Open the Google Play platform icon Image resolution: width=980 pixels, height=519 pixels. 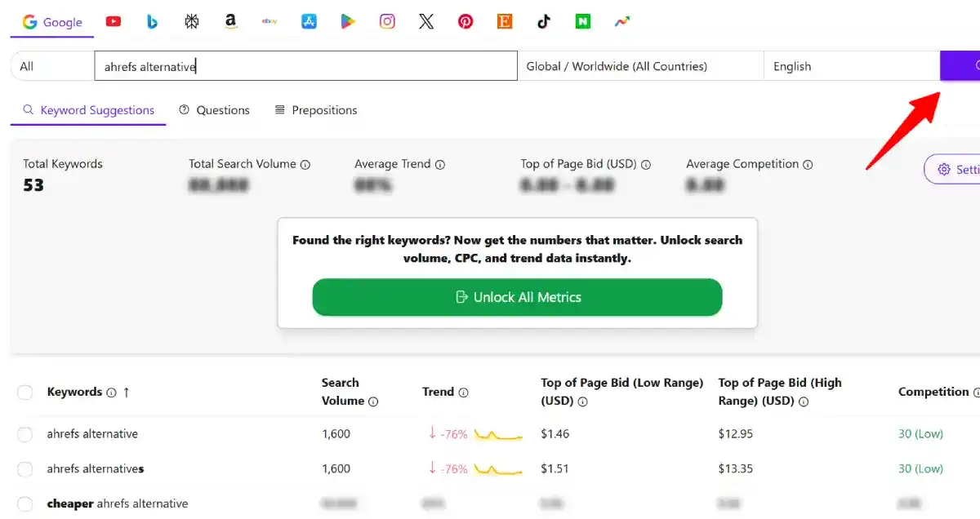click(x=348, y=22)
